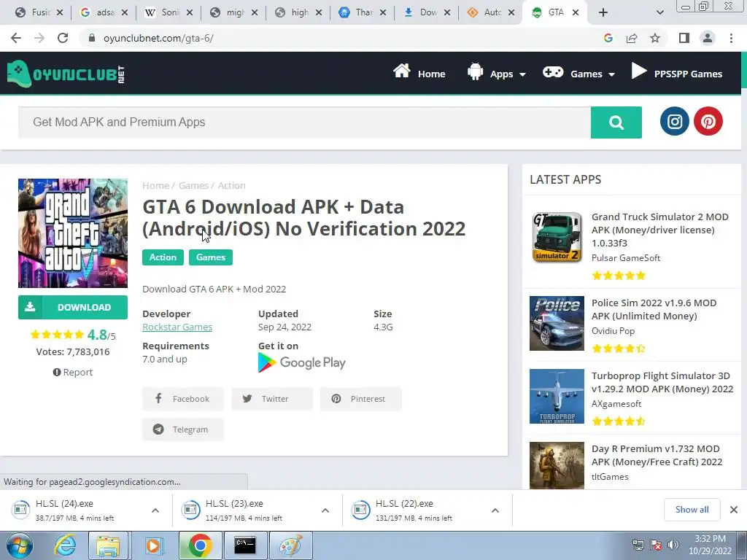Open Police Sim 2022 MOD APK link
Image resolution: width=747 pixels, height=560 pixels.
tap(654, 309)
